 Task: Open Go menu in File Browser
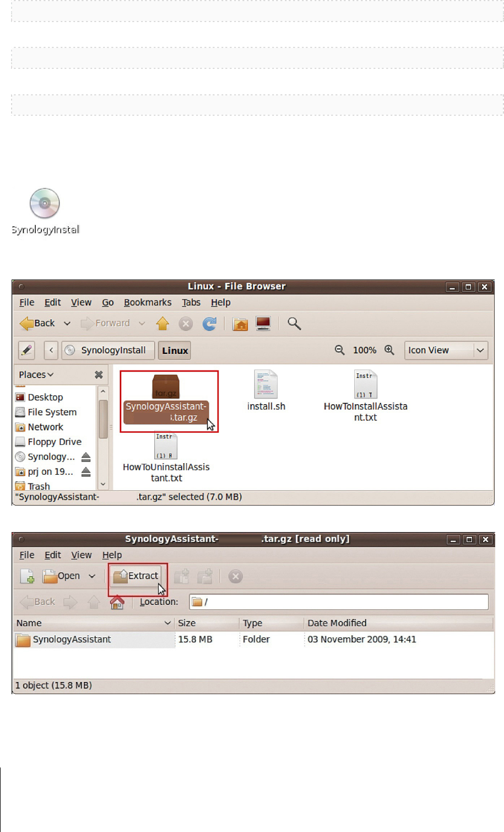point(108,302)
